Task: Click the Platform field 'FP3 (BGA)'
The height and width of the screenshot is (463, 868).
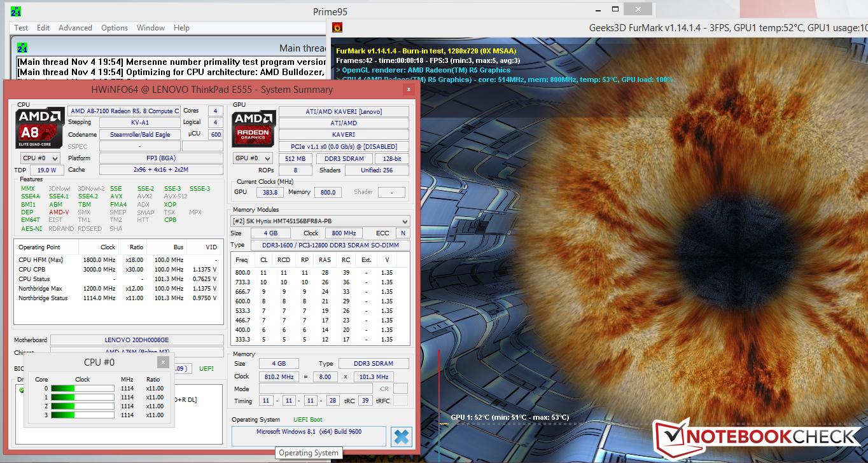Action: click(161, 158)
